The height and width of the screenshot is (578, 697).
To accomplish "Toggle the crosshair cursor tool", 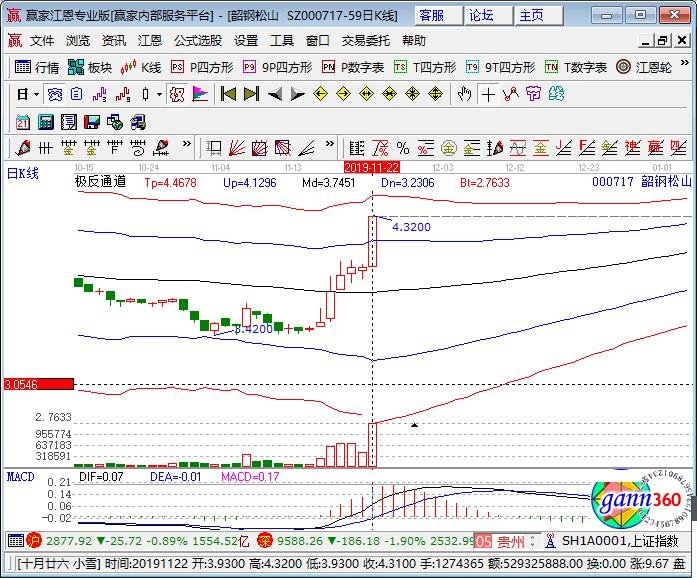I will (488, 94).
